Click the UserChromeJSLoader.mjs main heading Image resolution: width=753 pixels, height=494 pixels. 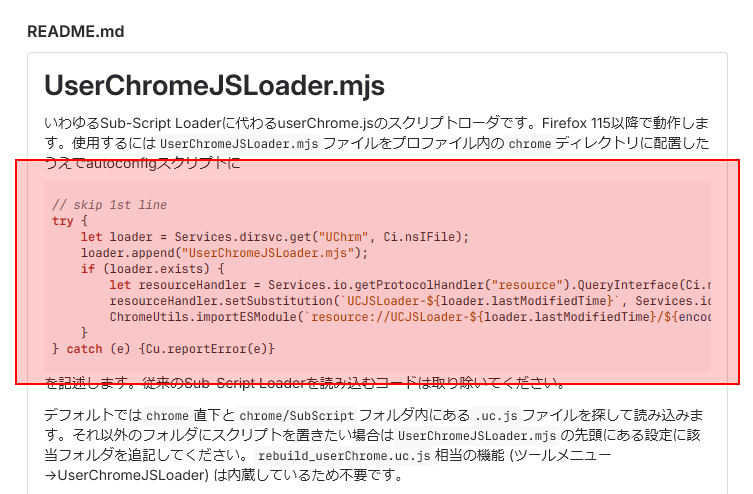coord(214,85)
